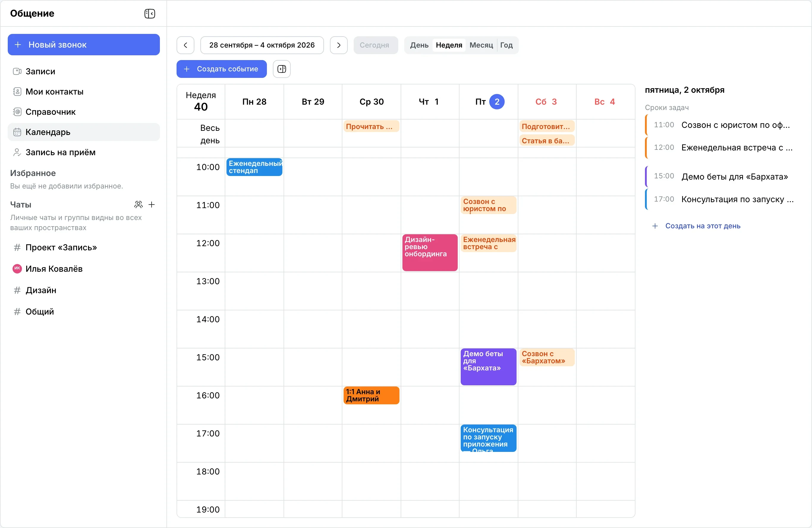812x528 pixels.
Task: Open the 1:1 Анна и Дмитрий event
Action: click(x=371, y=395)
